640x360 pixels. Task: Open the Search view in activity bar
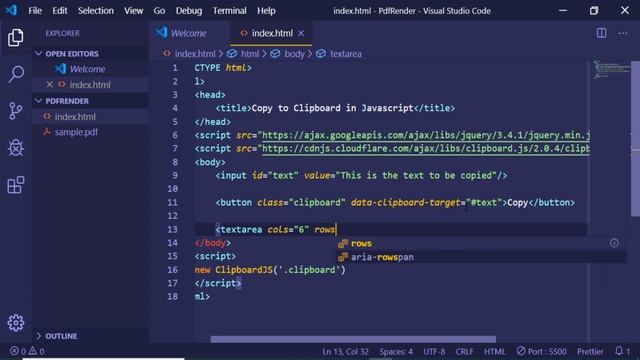16,74
